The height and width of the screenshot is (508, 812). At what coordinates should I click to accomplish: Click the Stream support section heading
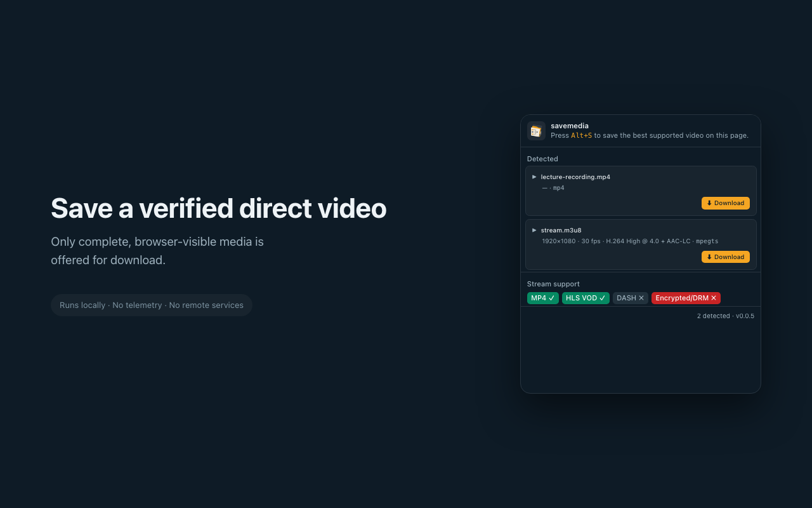tap(553, 284)
